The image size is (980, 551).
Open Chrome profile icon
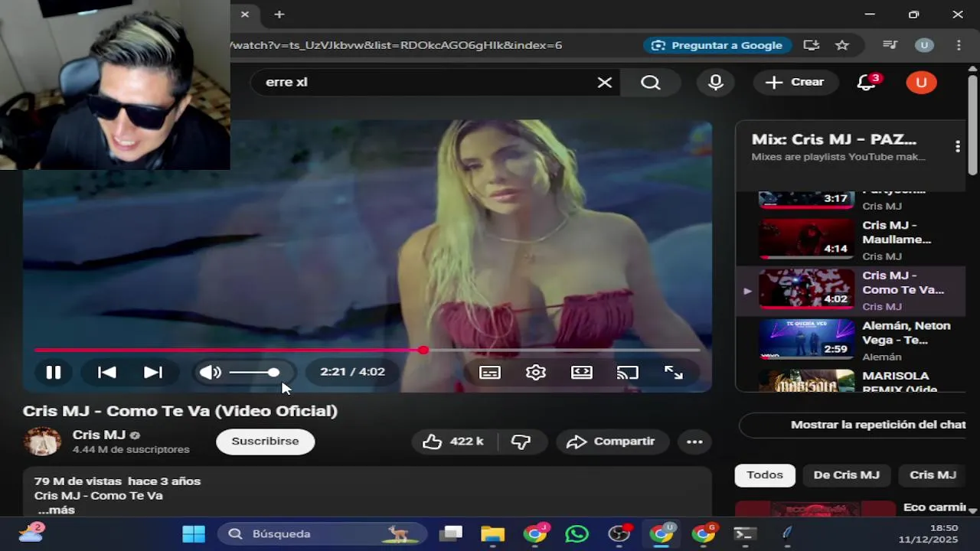point(924,45)
